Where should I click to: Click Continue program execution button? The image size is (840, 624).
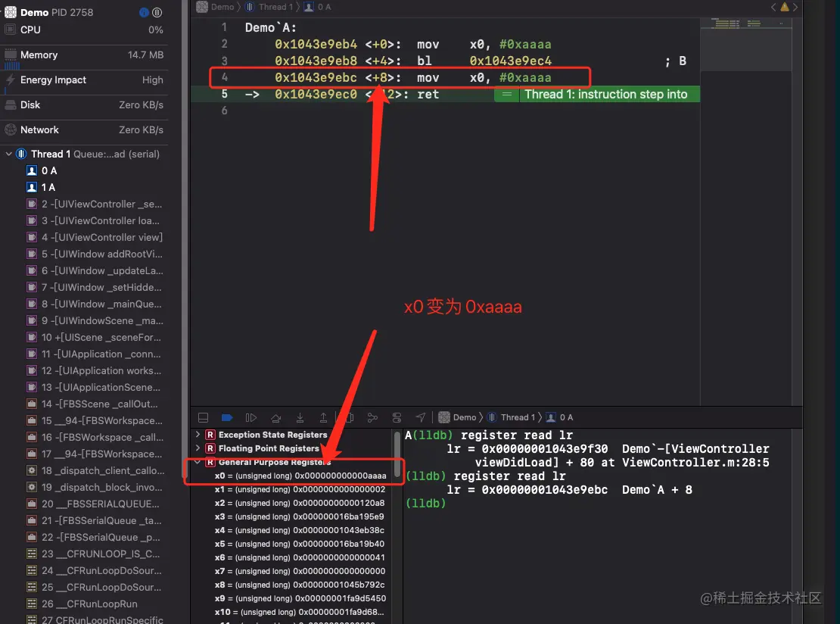click(x=250, y=417)
